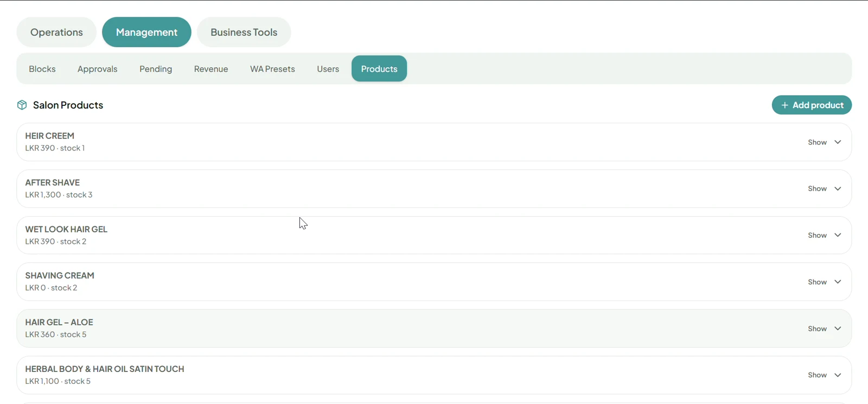Select the Products sub-tab
Viewport: 868px width, 404px height.
pyautogui.click(x=379, y=69)
